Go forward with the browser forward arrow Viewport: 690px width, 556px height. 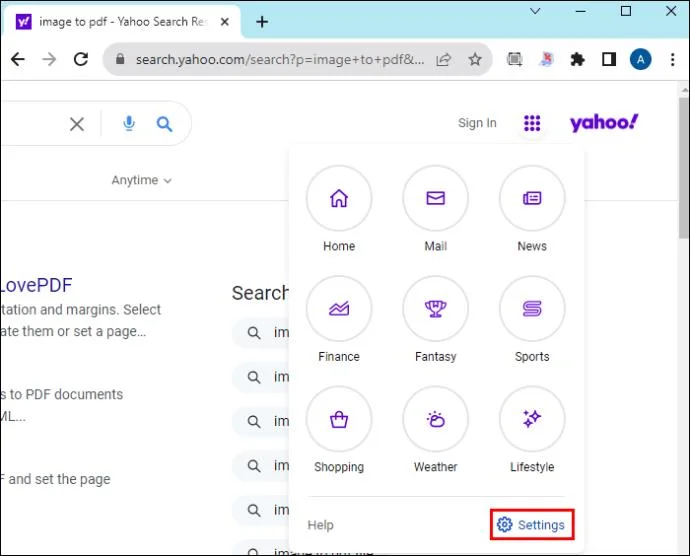point(49,59)
